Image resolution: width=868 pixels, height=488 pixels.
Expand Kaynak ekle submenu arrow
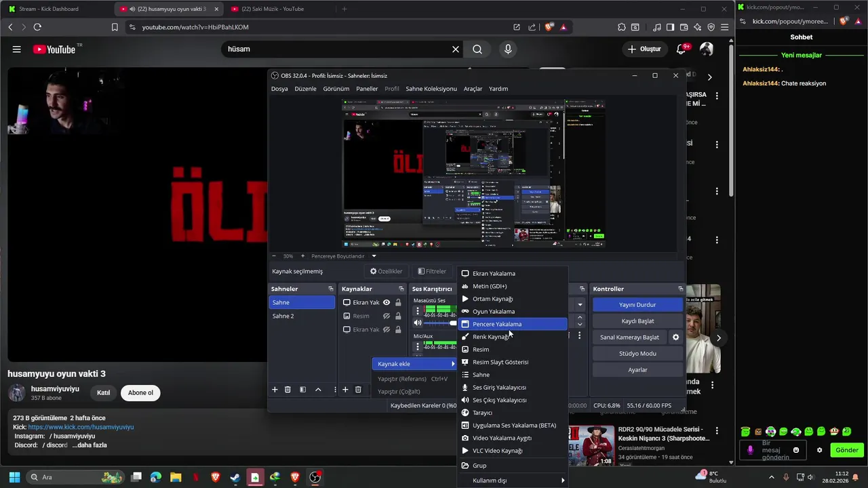click(x=452, y=364)
